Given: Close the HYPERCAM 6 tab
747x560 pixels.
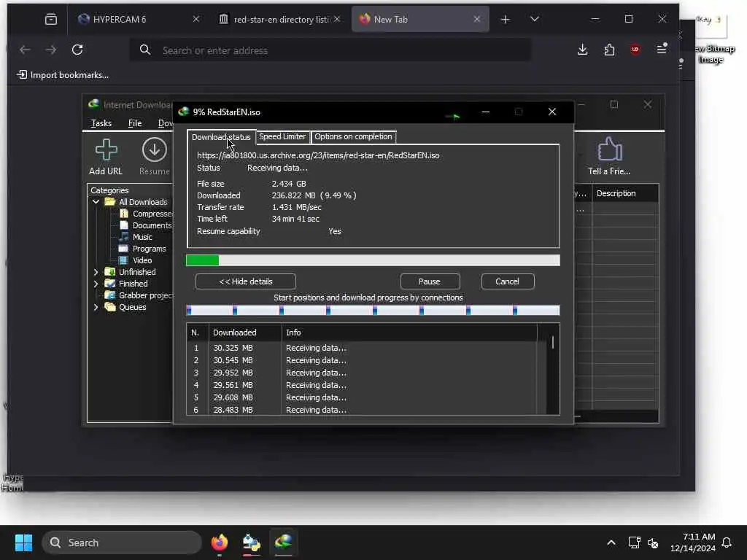Looking at the screenshot, I should click(x=196, y=19).
